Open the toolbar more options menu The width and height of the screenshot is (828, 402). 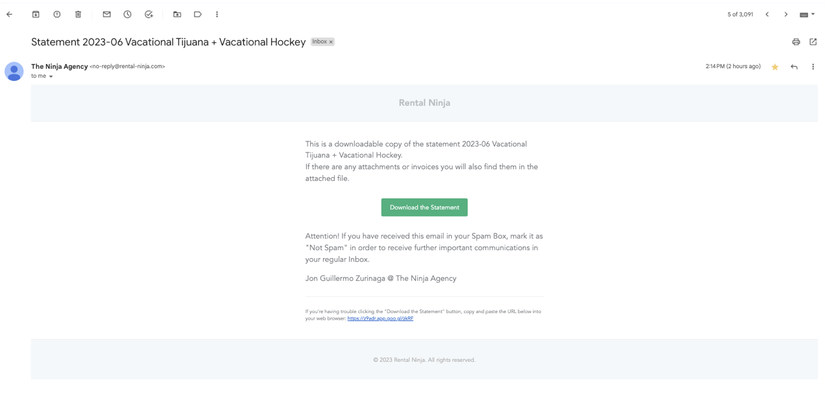coord(217,14)
